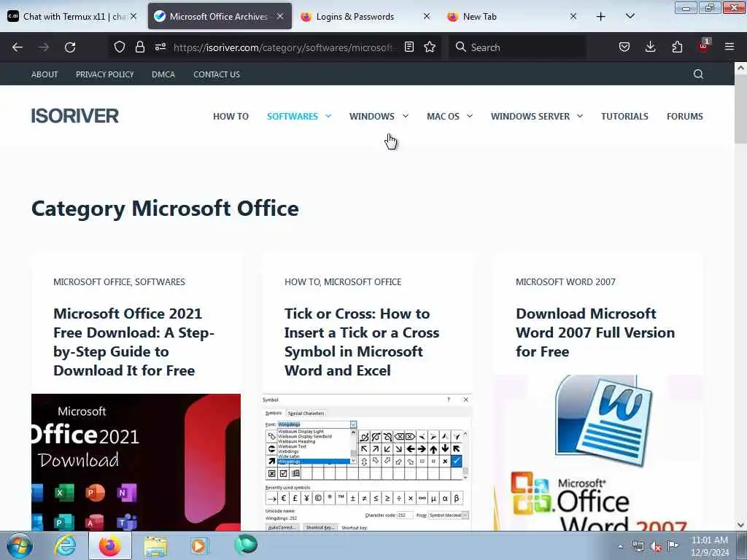Click MICROSOFT WORD 2007 category label
Viewport: 747px width, 560px height.
coord(565,282)
